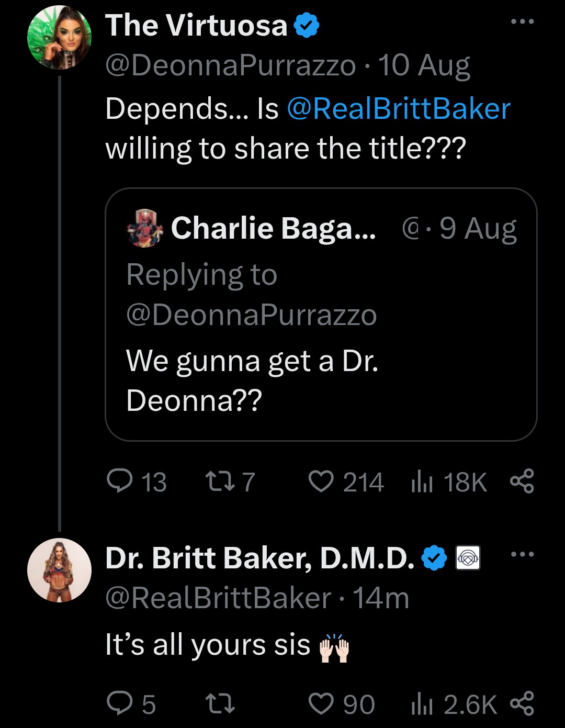Viewport: 565px width, 728px height.
Task: Reply to Britt Baker's tweet
Action: pyautogui.click(x=119, y=704)
